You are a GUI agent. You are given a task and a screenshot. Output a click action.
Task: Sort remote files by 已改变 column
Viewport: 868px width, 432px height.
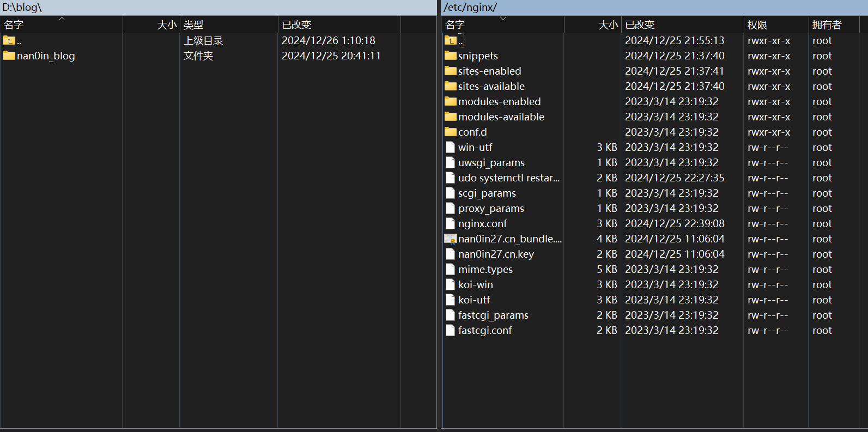tap(640, 25)
